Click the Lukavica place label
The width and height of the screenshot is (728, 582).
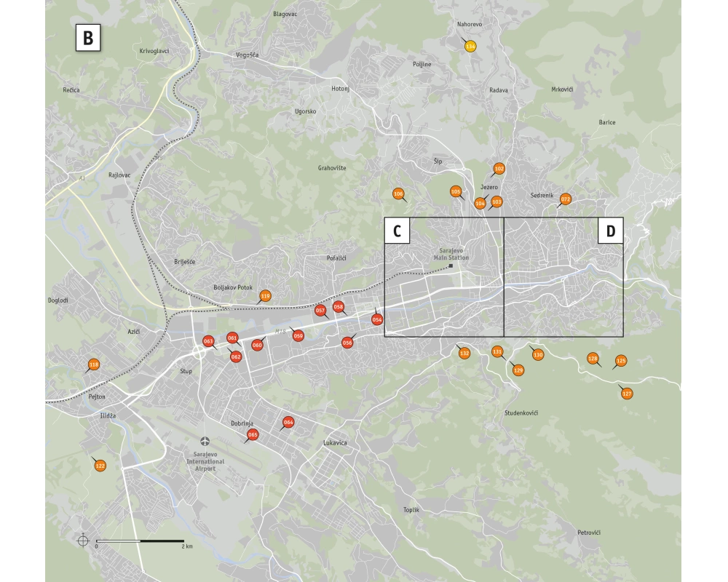(x=335, y=443)
